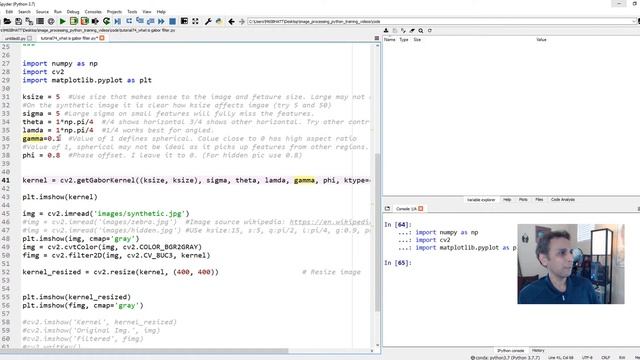
Task: Open Projects menu
Action: tap(114, 12)
